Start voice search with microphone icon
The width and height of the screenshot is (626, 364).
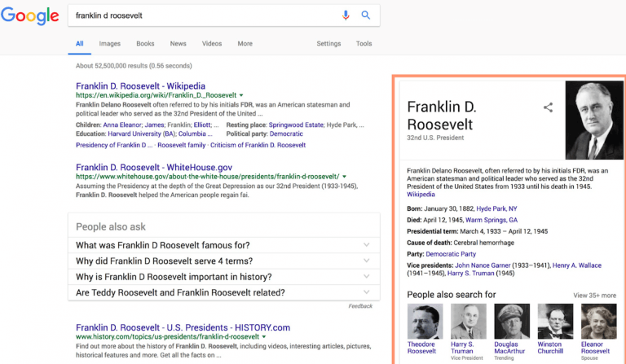(x=346, y=15)
